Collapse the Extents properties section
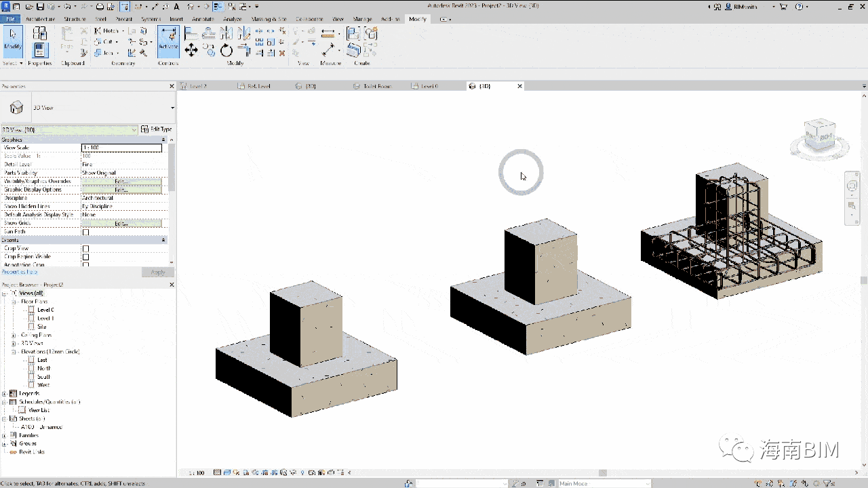 click(x=163, y=240)
